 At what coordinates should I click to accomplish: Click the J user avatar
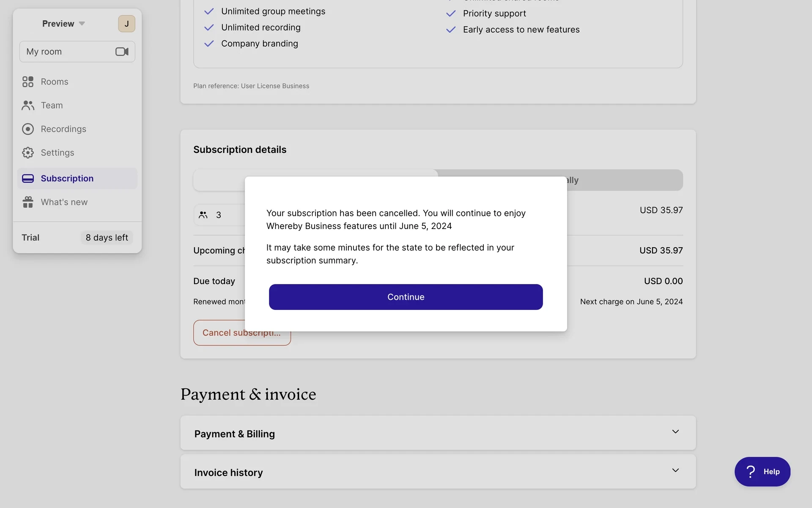[126, 24]
